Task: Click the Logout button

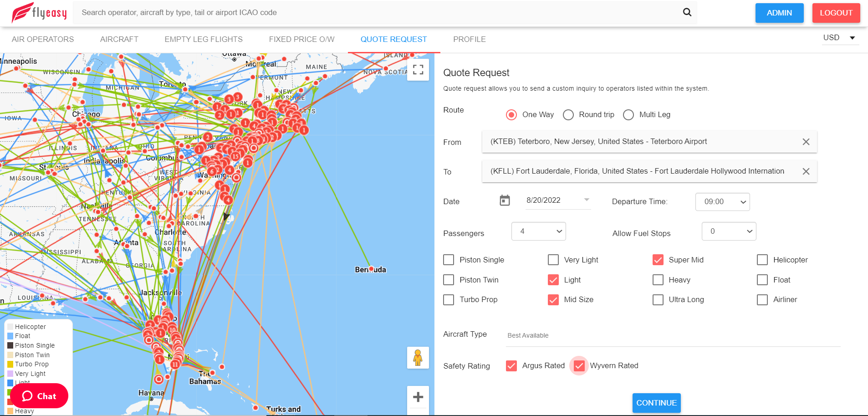Action: point(836,13)
